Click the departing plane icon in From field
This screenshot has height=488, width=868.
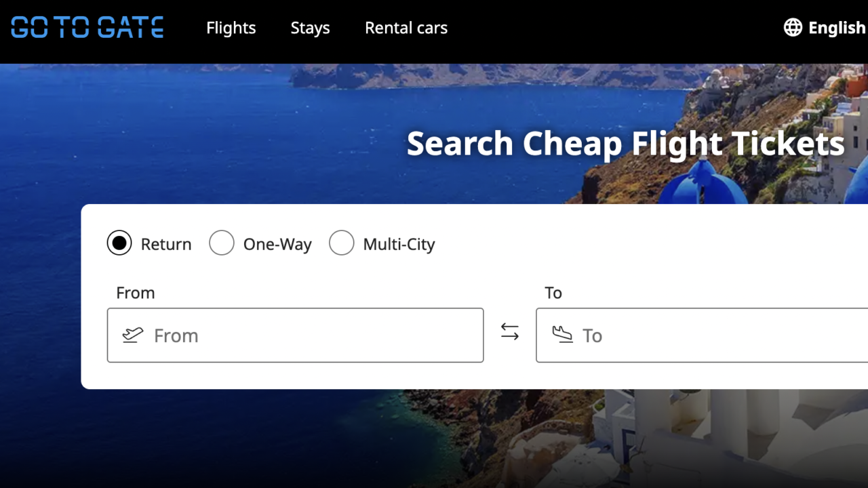[133, 335]
